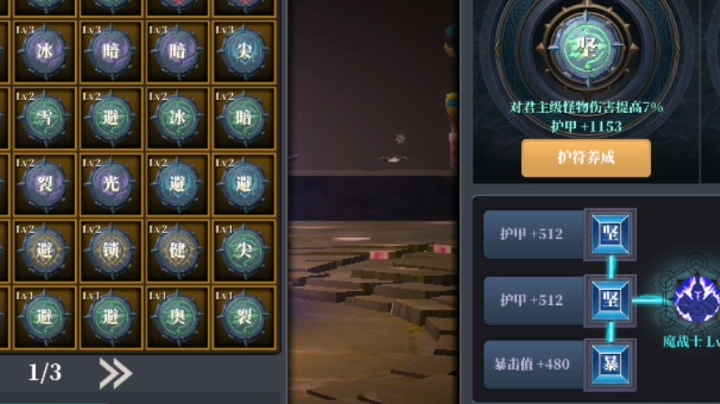The width and height of the screenshot is (720, 404).
Task: Choose the Lv1 奥 amulet
Action: (x=177, y=318)
